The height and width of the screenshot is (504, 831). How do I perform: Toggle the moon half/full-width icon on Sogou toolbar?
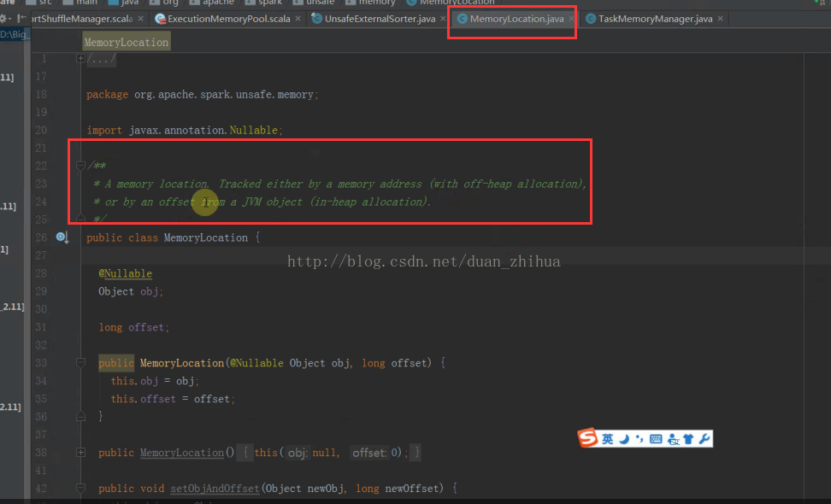pyautogui.click(x=624, y=439)
